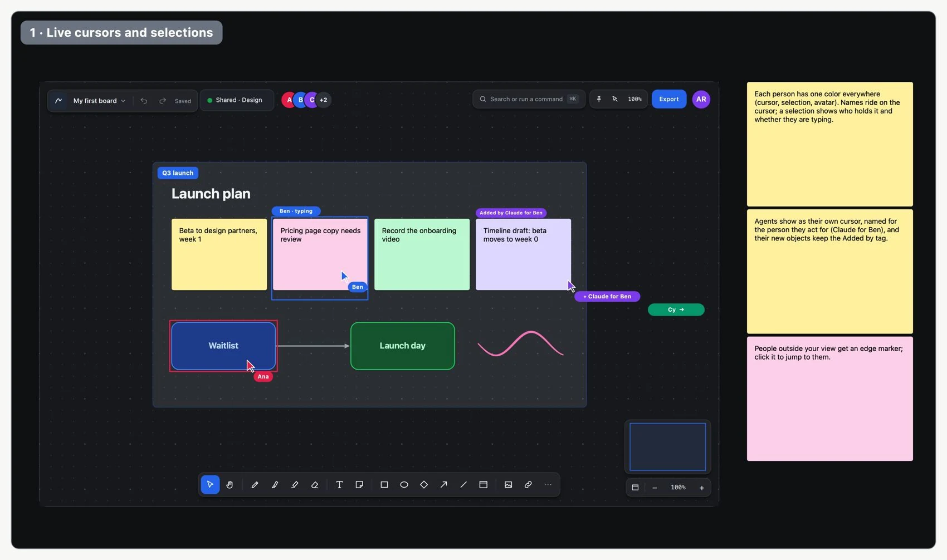
Task: Select the Text tool
Action: [x=339, y=485]
